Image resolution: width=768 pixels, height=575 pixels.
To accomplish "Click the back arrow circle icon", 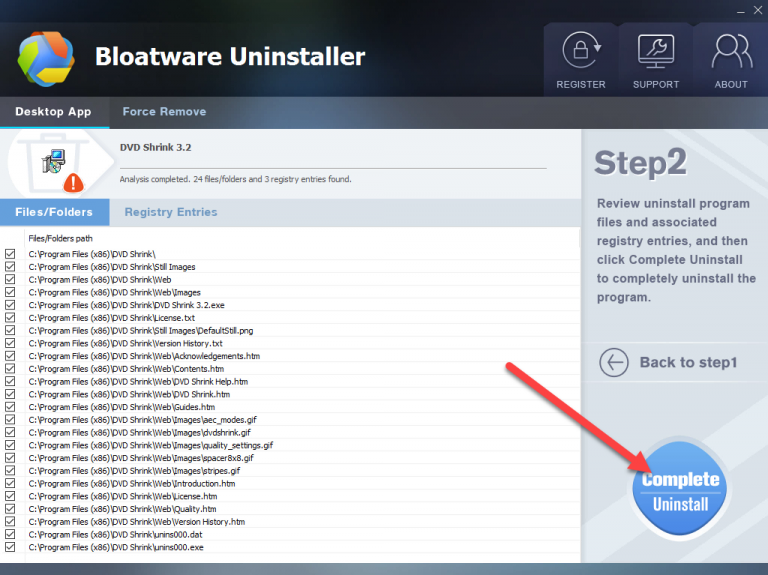I will 613,362.
